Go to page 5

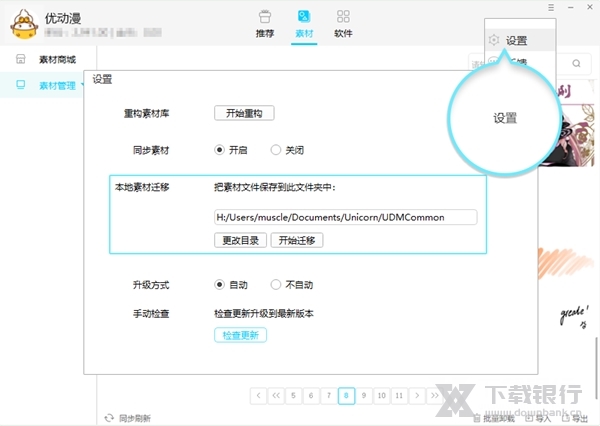(x=293, y=396)
